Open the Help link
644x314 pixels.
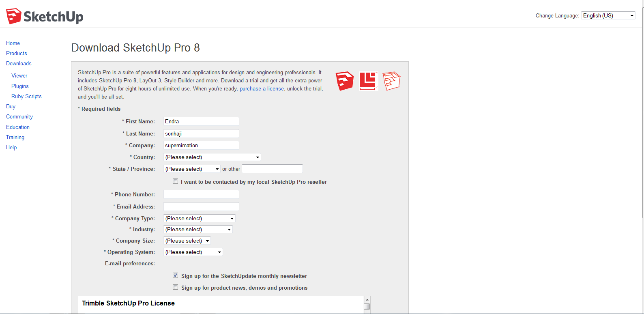pyautogui.click(x=11, y=147)
